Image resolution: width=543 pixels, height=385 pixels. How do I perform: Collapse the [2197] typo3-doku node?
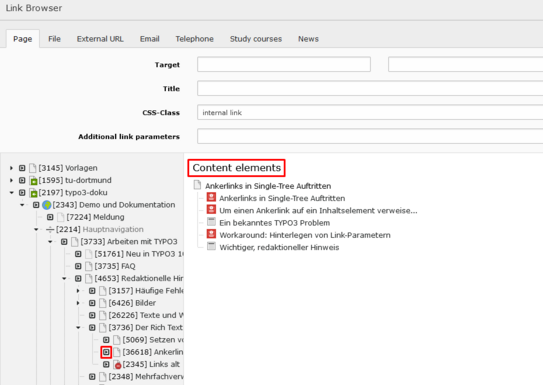pos(11,192)
